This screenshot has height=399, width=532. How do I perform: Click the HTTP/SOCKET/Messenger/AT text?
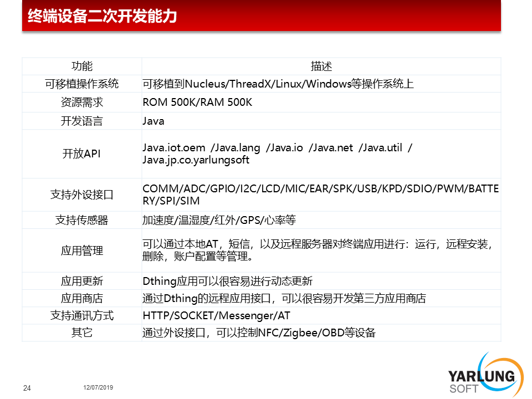coord(216,315)
